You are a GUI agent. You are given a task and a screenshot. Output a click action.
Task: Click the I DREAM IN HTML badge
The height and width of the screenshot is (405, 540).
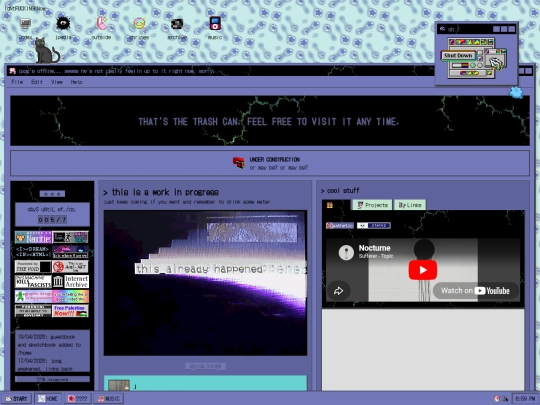coord(33,252)
